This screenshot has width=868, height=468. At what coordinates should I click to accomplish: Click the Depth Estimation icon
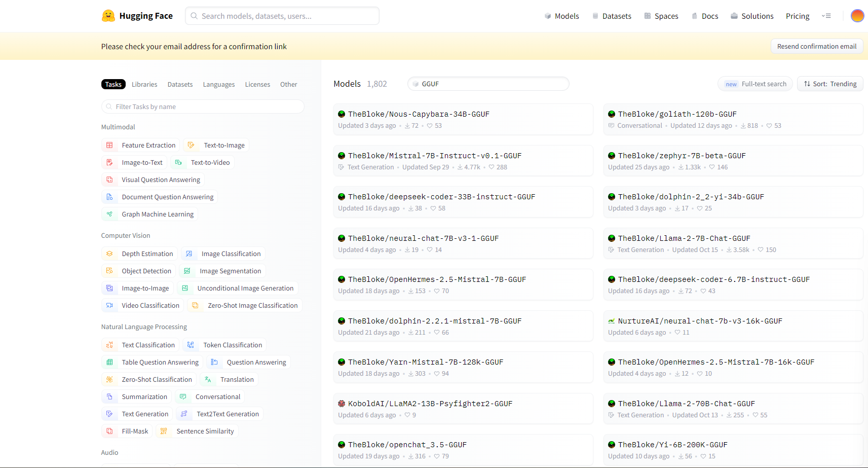click(x=109, y=254)
